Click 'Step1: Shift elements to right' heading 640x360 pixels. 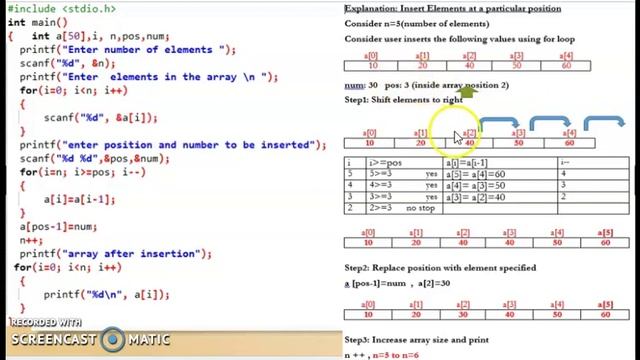coord(403,100)
